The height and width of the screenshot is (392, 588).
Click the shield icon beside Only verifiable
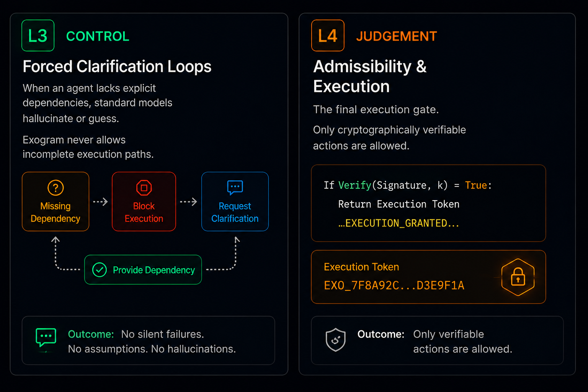click(x=336, y=340)
